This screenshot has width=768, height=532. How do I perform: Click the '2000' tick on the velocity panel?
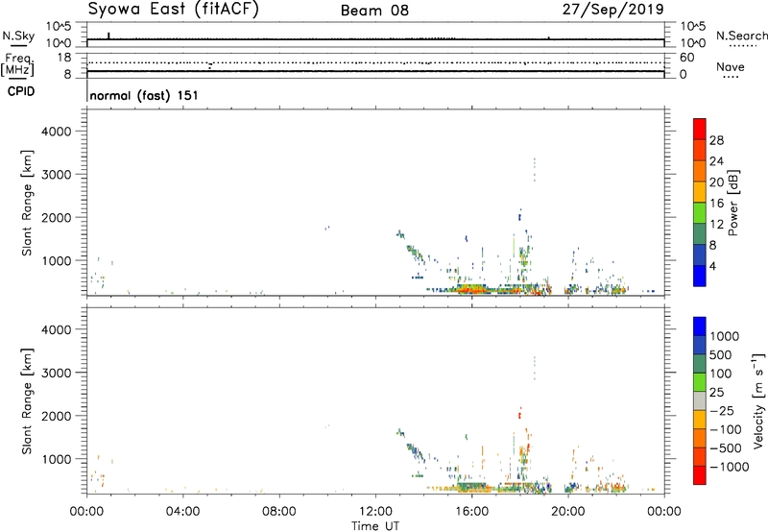56,416
